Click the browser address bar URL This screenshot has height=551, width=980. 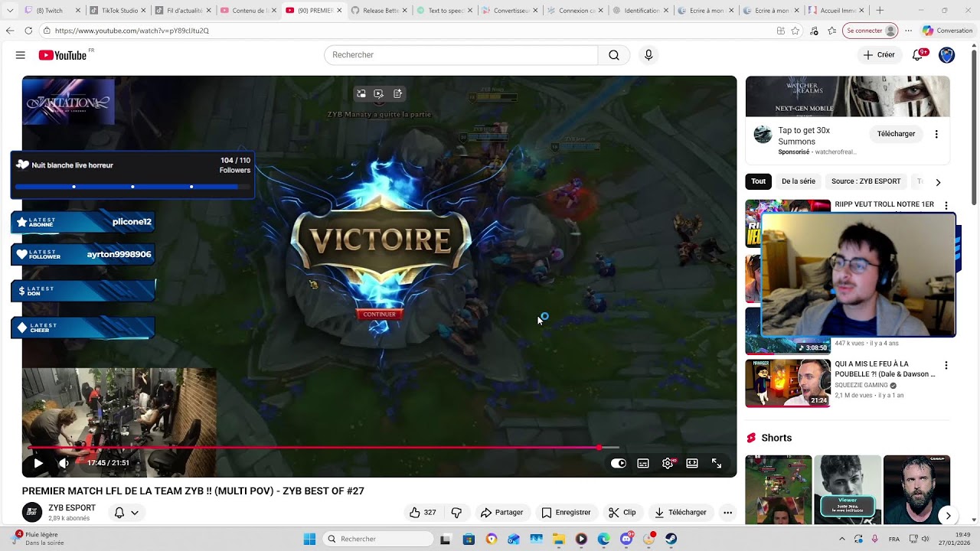132,31
